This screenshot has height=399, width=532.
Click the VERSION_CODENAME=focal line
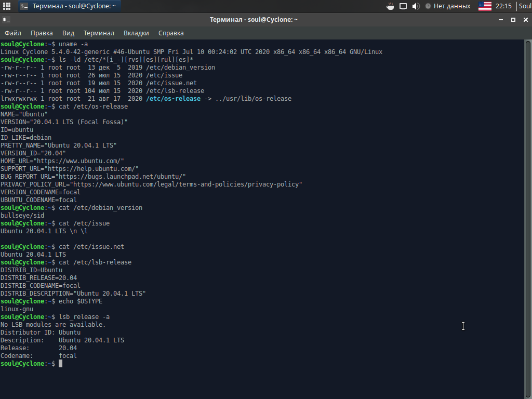[x=41, y=192]
